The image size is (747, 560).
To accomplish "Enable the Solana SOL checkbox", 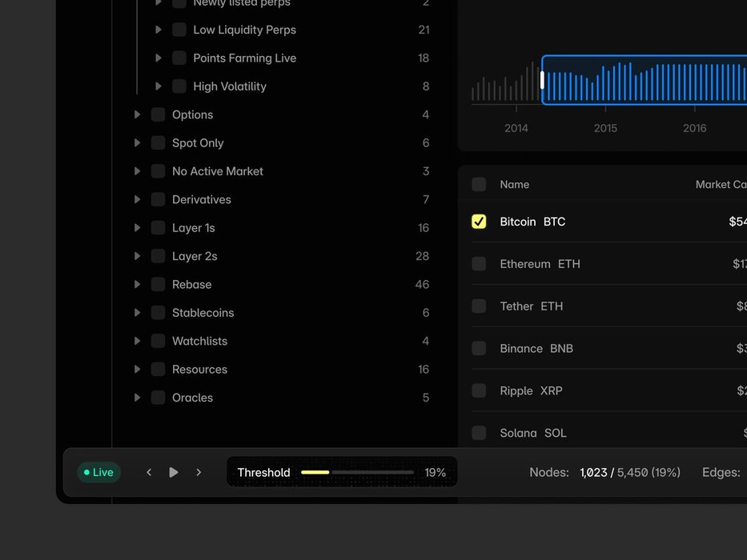I will pos(479,433).
